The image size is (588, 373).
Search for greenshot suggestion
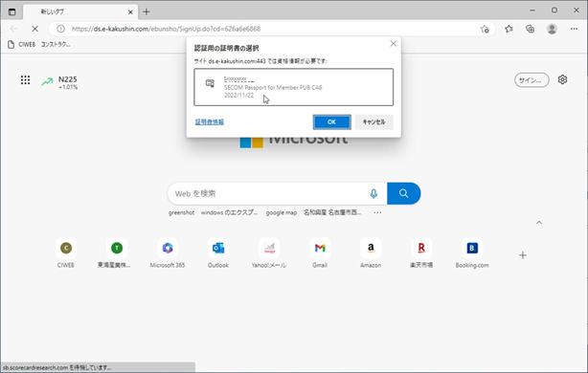tap(182, 212)
